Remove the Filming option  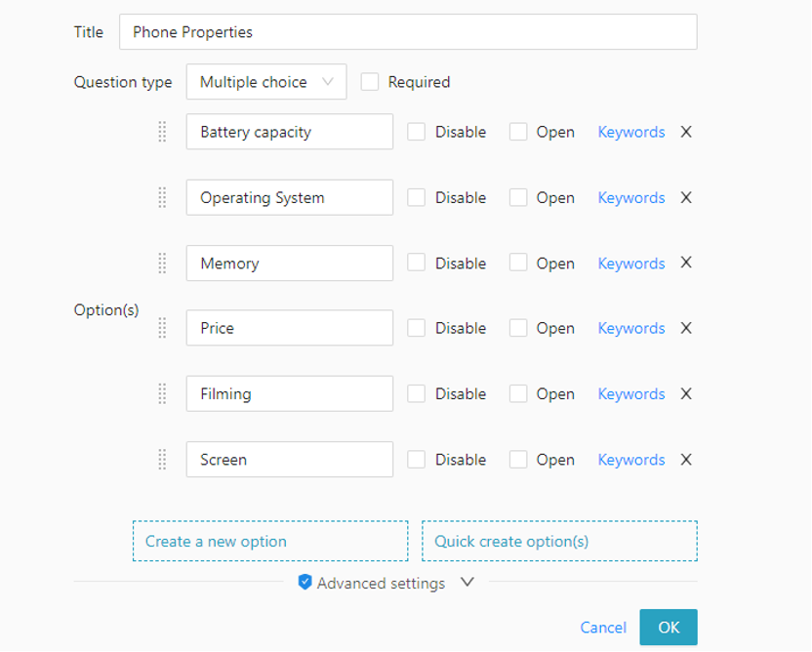(x=686, y=393)
